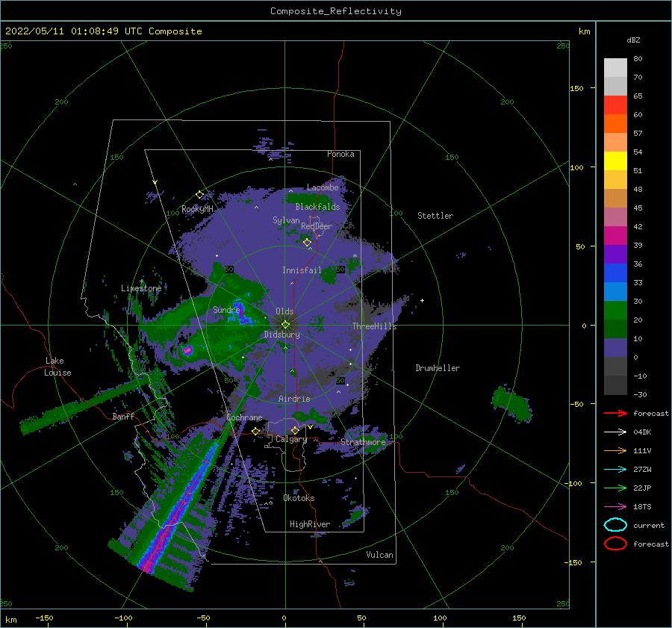Click the light gray 80–70 dBZ band
This screenshot has width=672, height=628.
[615, 68]
